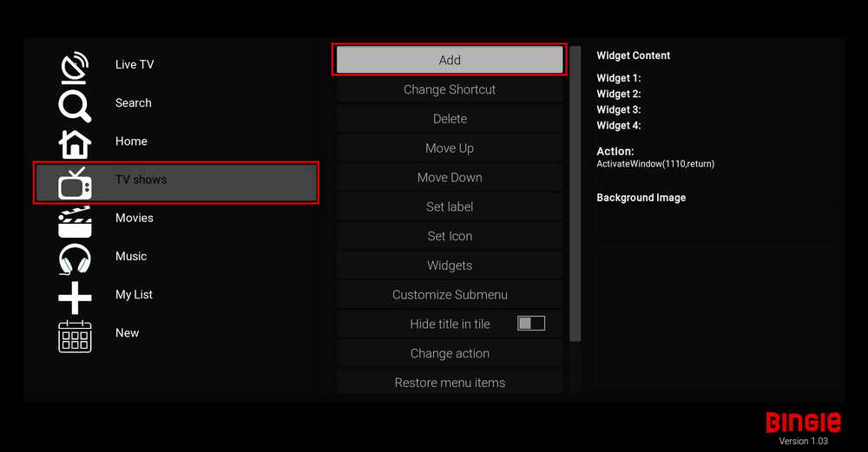Click the Movies clapperboard icon
This screenshot has height=452, width=868.
[x=75, y=221]
